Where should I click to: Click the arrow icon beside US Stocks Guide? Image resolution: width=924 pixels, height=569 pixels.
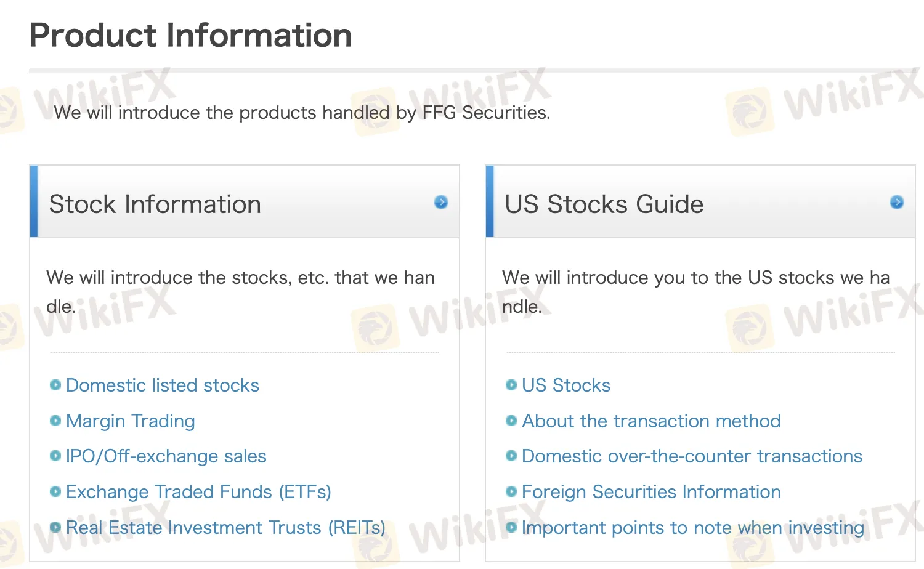click(x=897, y=202)
